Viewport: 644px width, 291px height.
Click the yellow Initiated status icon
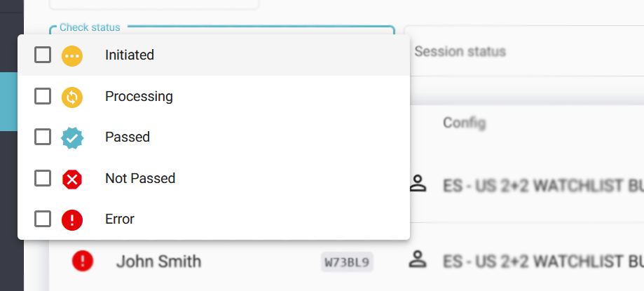point(72,55)
